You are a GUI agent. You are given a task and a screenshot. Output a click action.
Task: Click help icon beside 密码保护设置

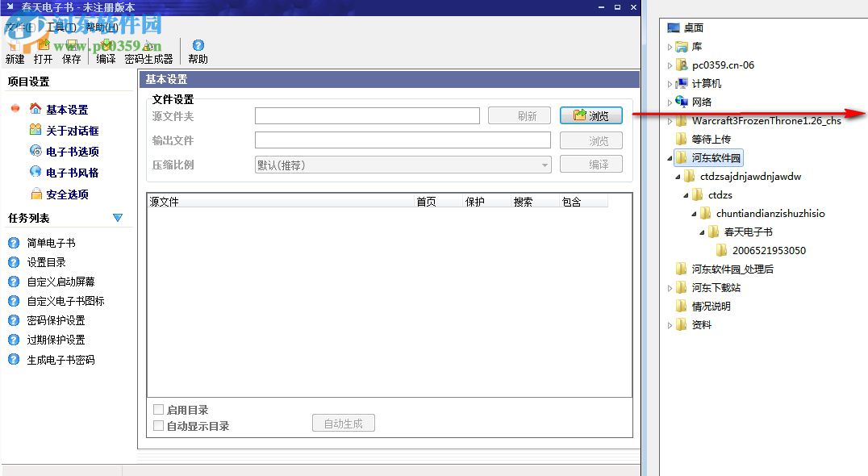click(14, 320)
